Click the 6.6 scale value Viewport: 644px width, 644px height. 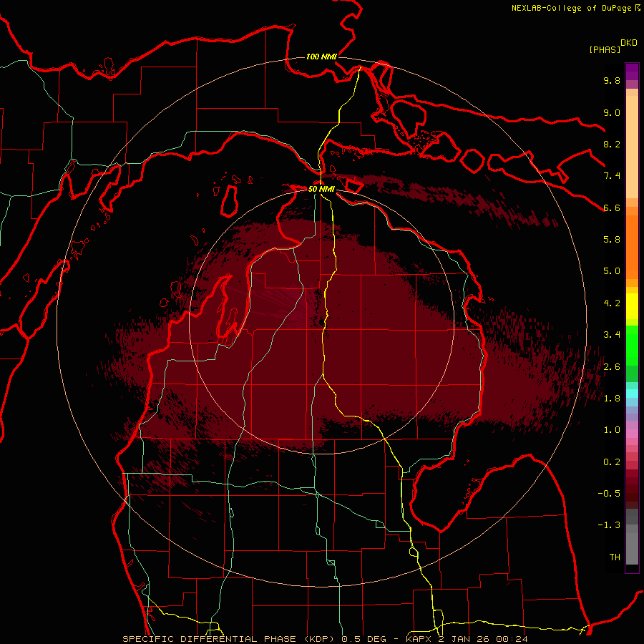pos(612,208)
